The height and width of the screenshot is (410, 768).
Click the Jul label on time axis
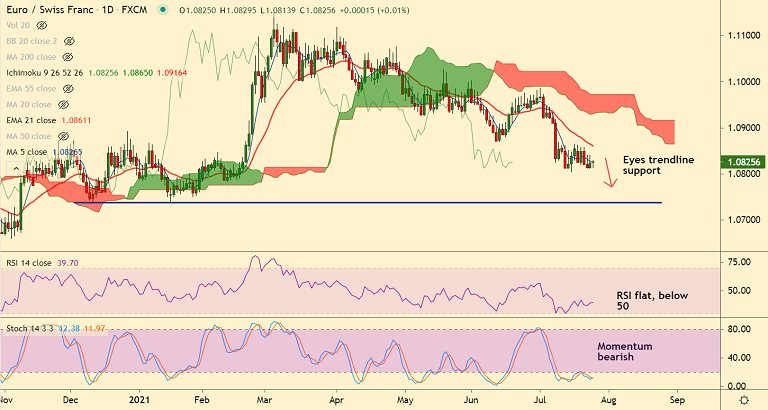click(x=541, y=400)
